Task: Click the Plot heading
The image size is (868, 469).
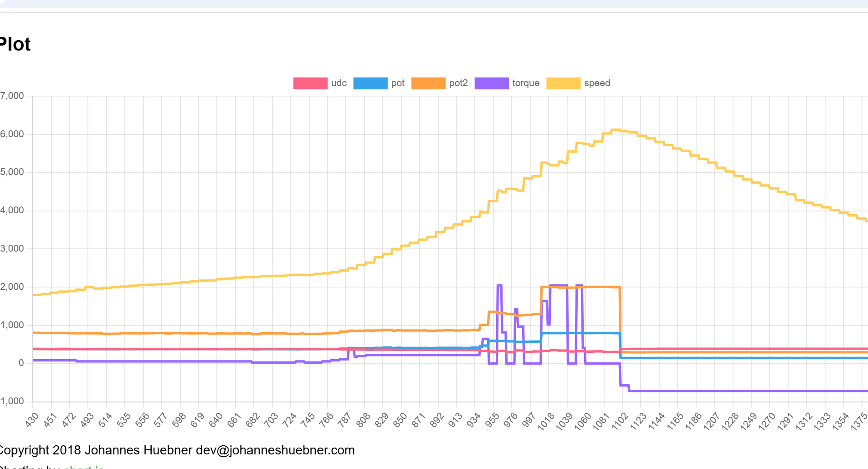Action: [x=15, y=45]
